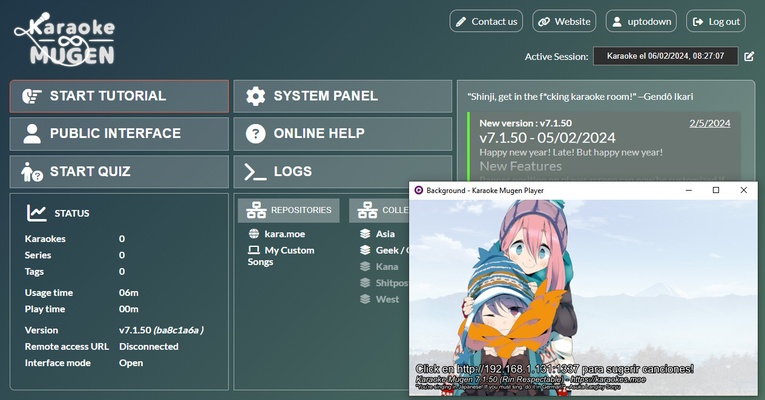Click the pencil icon in Contact us
Viewport: 765px width, 400px height.
[461, 22]
